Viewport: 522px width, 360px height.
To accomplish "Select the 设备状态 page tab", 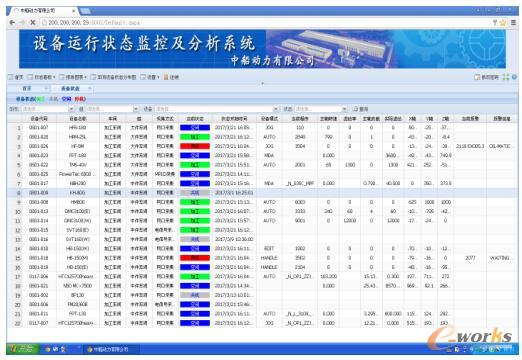I will pos(70,88).
